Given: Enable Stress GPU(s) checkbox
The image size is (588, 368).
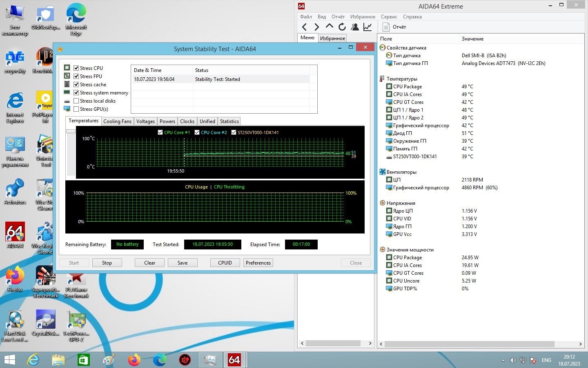Looking at the screenshot, I should pyautogui.click(x=76, y=109).
